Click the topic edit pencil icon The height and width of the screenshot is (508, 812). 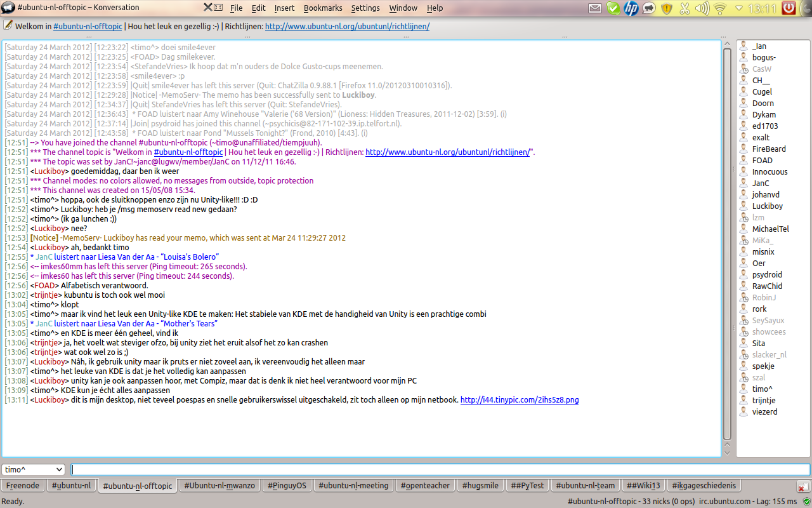tap(8, 25)
